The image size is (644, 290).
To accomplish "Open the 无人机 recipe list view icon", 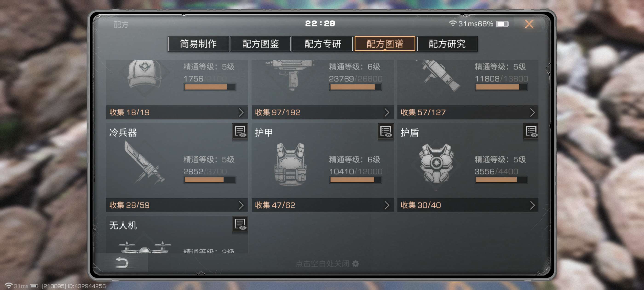I will click(x=240, y=224).
